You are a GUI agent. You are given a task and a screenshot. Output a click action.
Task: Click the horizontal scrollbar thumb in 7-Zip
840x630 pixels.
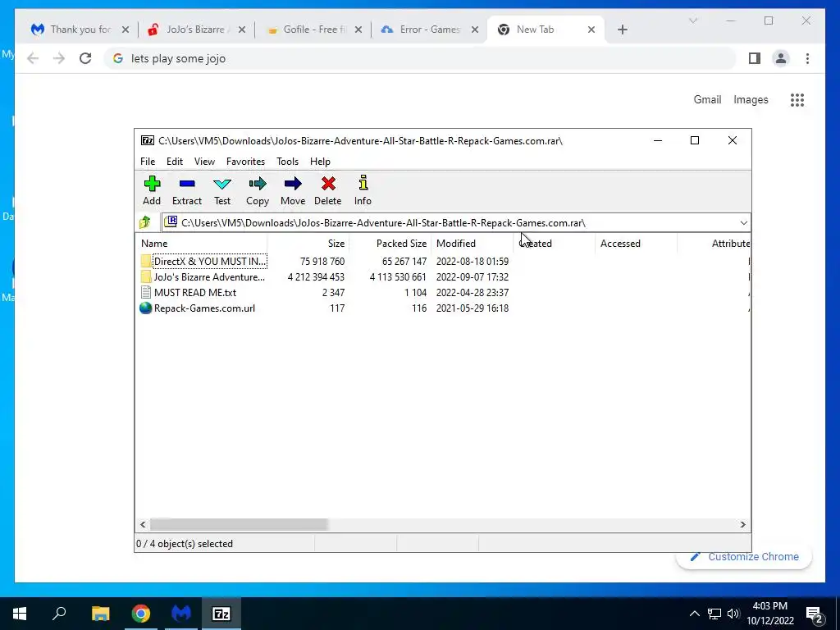pos(239,524)
